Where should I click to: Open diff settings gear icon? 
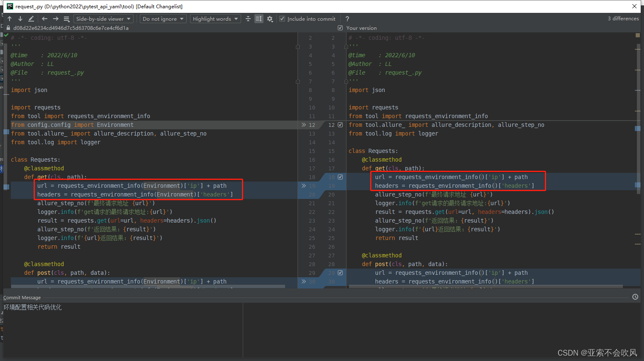(x=270, y=19)
